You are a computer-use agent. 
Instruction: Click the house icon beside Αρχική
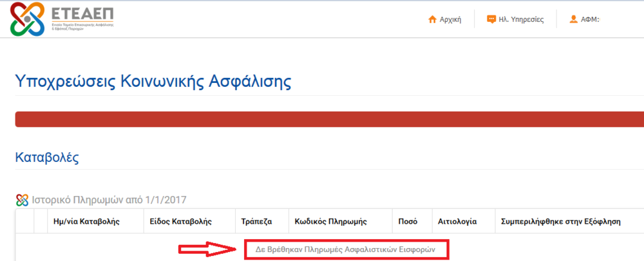pyautogui.click(x=433, y=19)
